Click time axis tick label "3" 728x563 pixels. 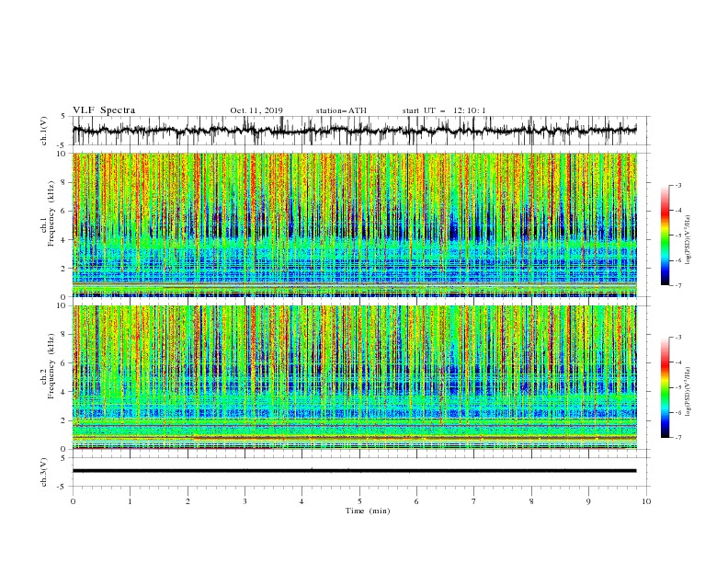coord(245,501)
